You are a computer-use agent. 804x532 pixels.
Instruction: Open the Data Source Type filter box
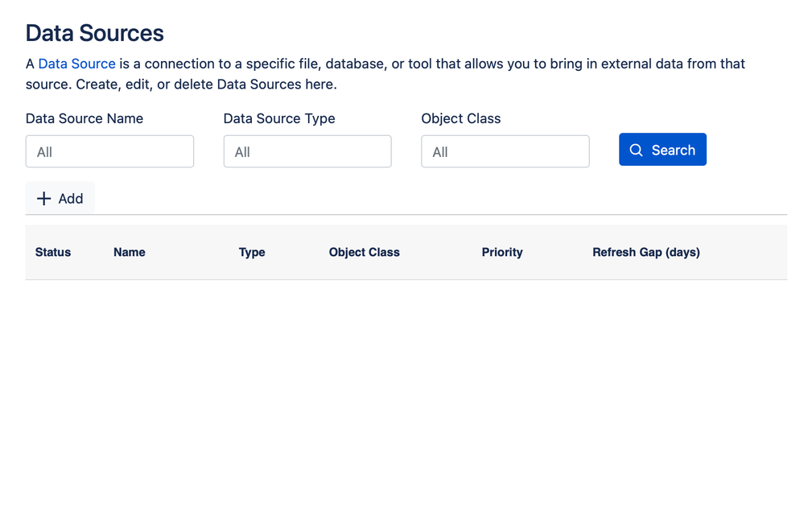pos(307,151)
